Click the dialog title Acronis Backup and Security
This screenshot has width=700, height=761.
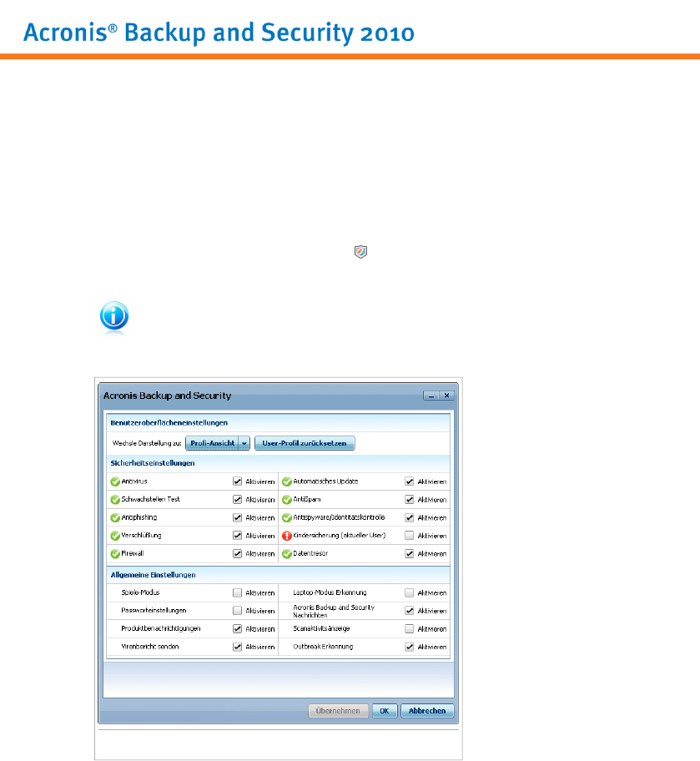(x=168, y=396)
